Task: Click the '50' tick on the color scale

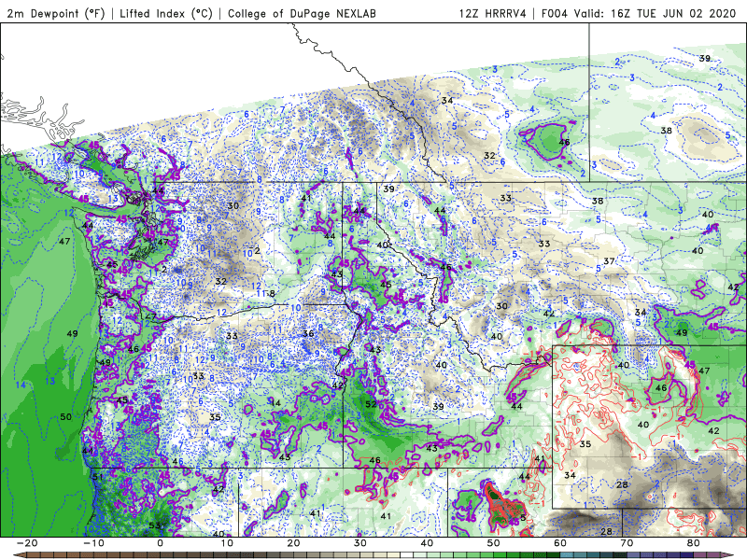Action: (494, 543)
